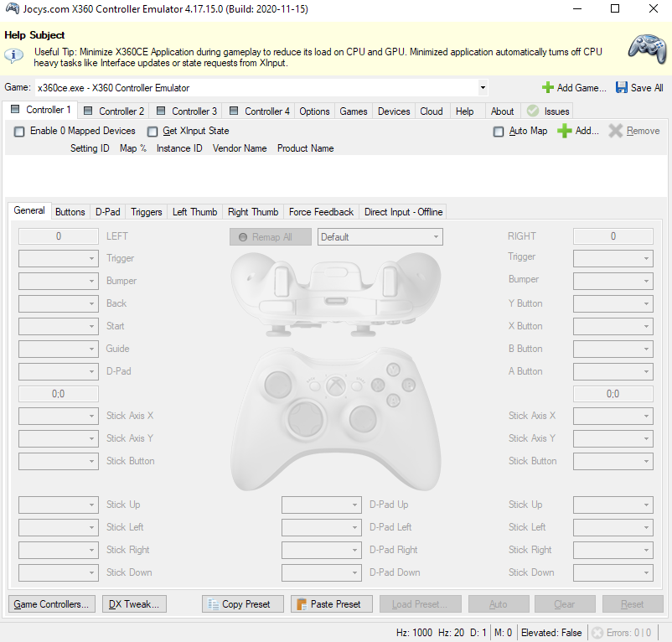Go to the Devices tab

[394, 111]
